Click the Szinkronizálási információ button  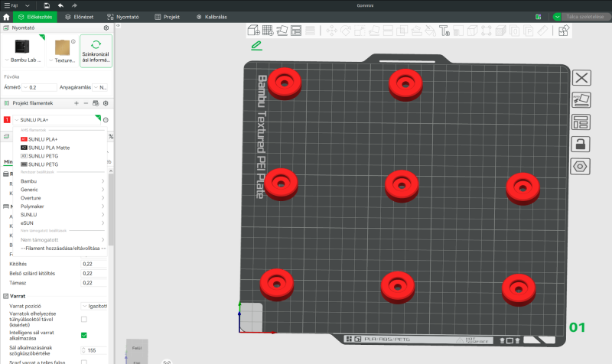click(96, 51)
